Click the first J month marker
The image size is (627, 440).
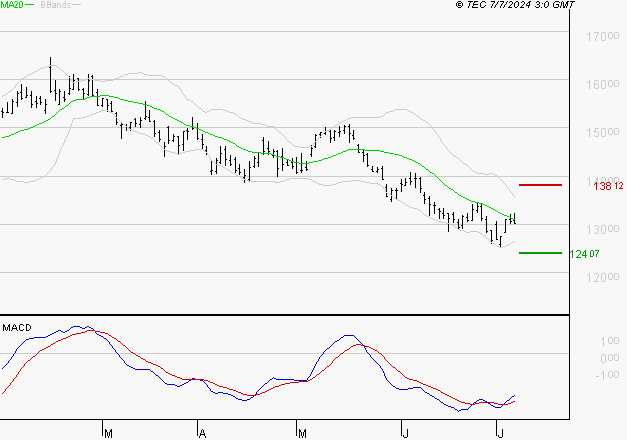[x=405, y=433]
